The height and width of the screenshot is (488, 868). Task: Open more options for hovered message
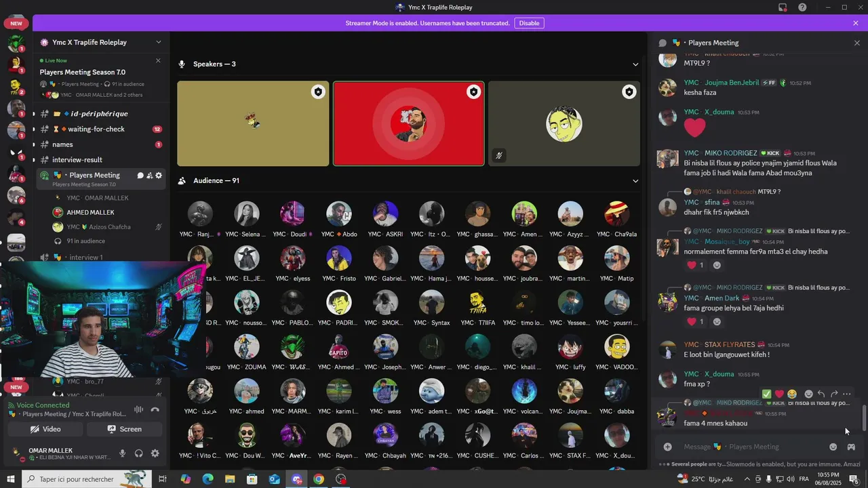coord(846,394)
